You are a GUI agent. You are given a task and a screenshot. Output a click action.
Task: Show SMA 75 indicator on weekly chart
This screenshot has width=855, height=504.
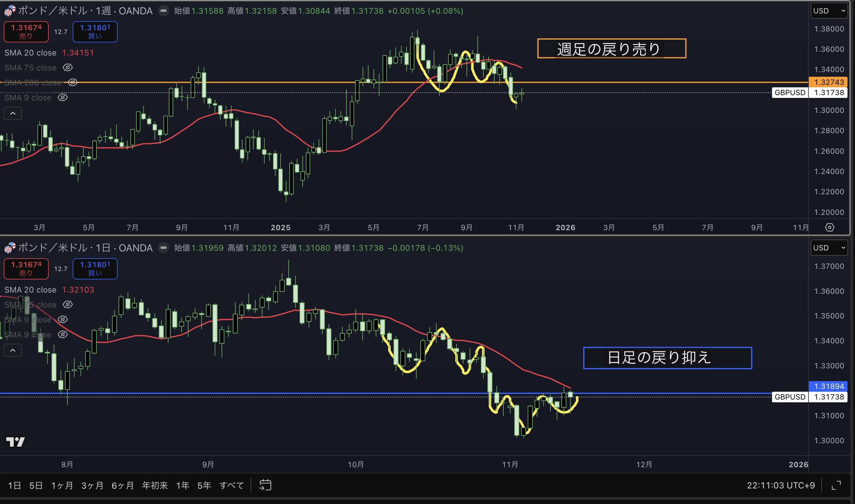tap(68, 68)
